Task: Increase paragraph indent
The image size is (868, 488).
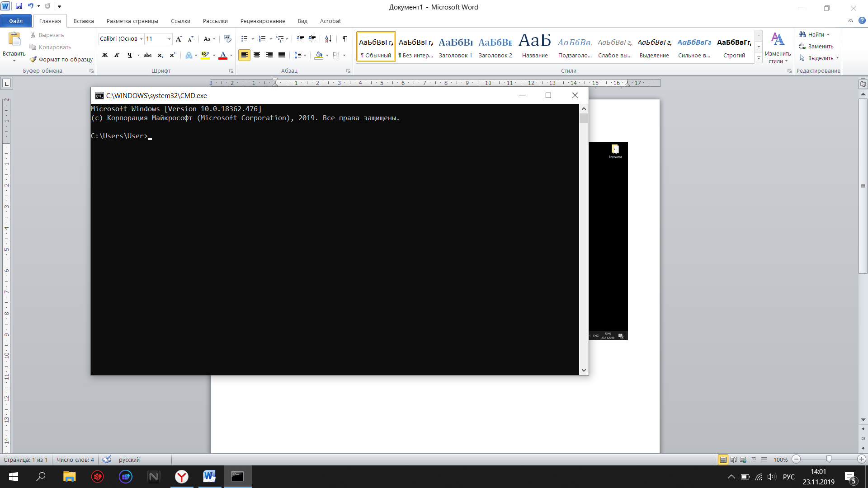Action: pos(312,39)
